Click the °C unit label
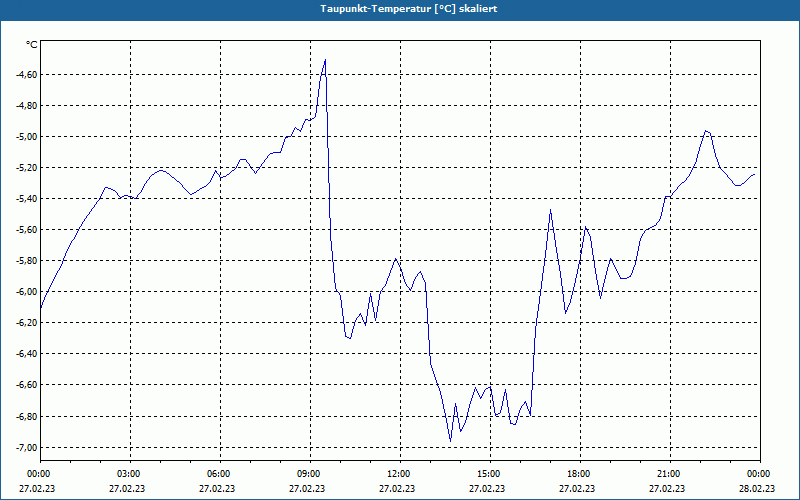 pos(32,45)
